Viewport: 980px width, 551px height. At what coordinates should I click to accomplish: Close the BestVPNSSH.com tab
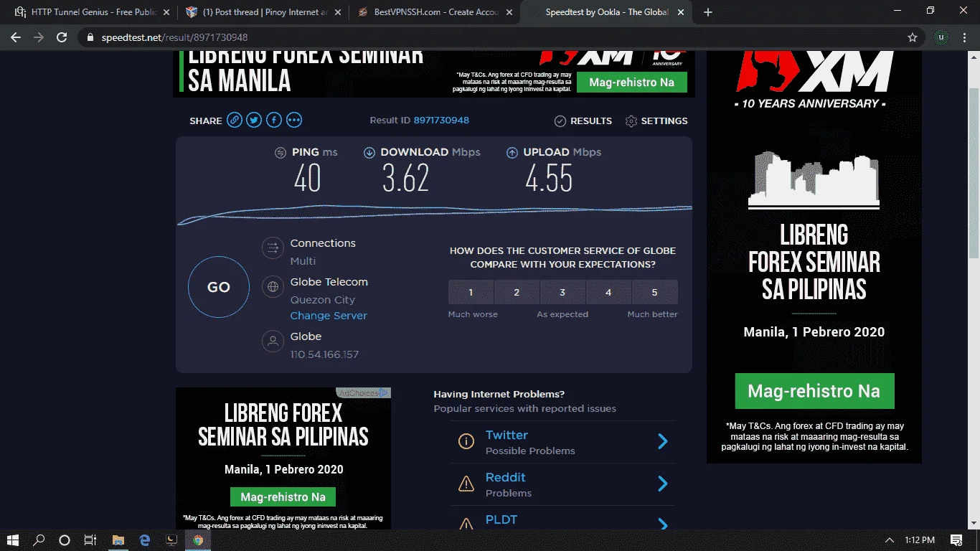511,12
